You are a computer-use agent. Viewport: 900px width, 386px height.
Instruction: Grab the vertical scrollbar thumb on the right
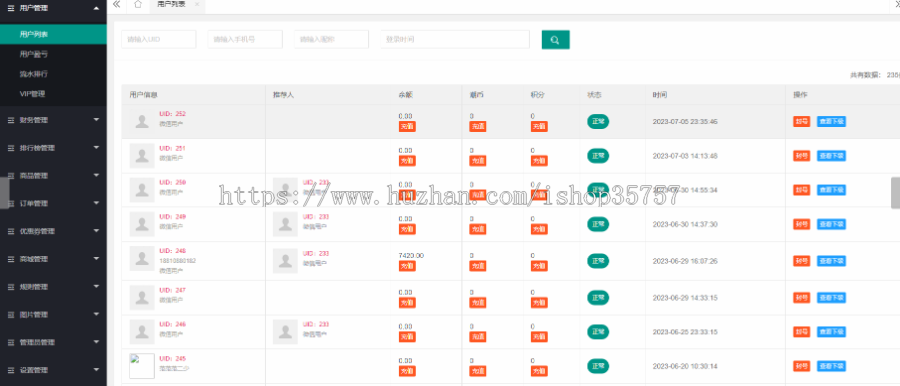click(x=895, y=192)
